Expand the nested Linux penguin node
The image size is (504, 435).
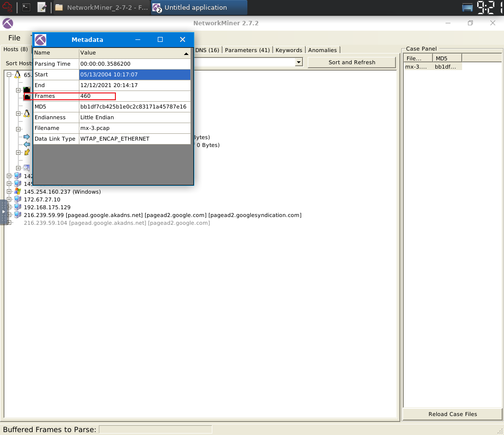(19, 113)
